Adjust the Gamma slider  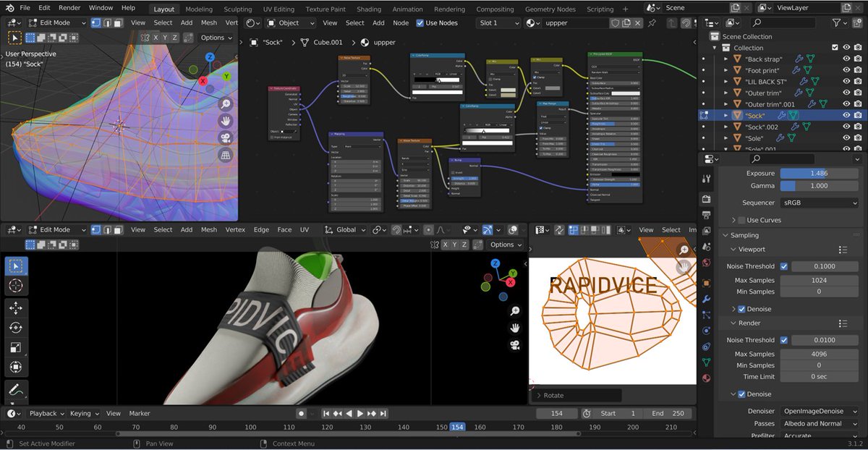point(820,186)
